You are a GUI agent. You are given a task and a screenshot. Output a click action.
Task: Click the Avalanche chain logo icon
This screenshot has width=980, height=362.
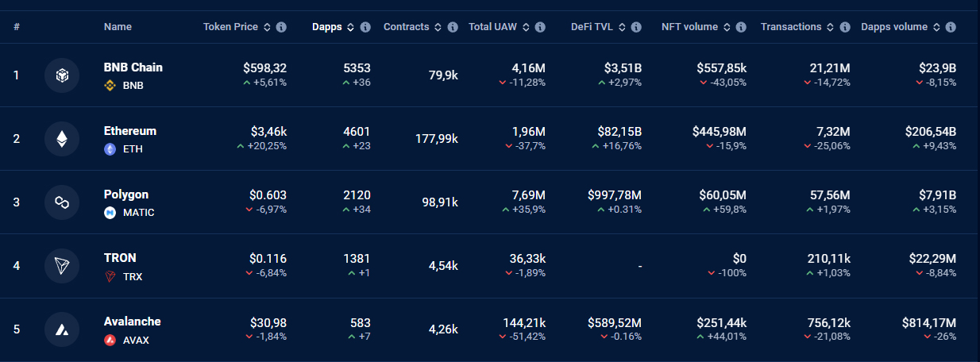pos(62,329)
